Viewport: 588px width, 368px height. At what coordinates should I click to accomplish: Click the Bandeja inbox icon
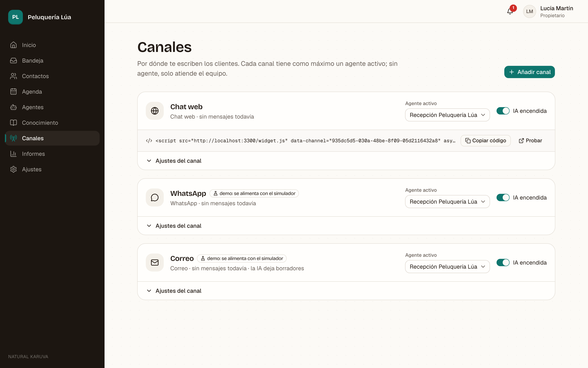click(x=14, y=61)
